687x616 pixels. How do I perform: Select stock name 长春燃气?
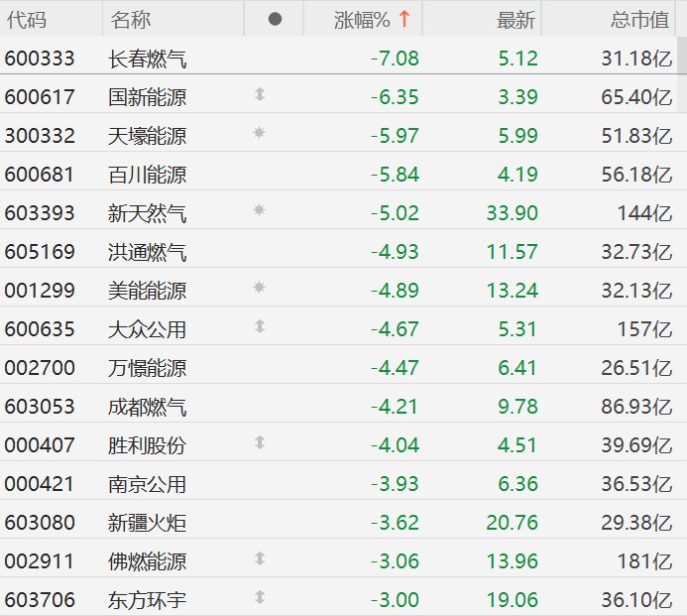click(x=147, y=59)
